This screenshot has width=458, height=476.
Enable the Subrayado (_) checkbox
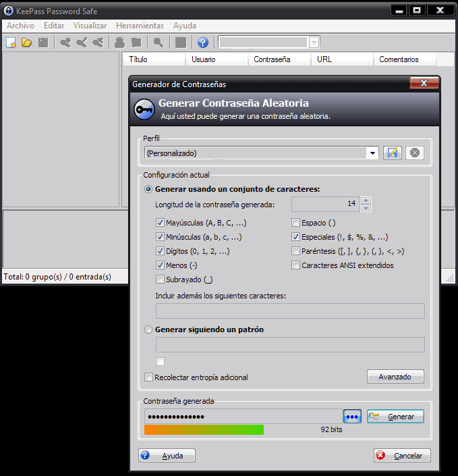click(x=160, y=280)
